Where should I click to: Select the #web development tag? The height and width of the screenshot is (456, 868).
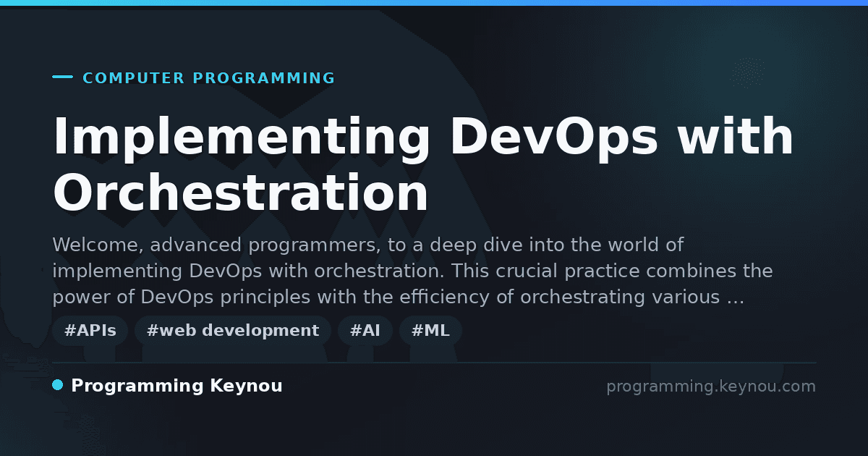pos(233,331)
